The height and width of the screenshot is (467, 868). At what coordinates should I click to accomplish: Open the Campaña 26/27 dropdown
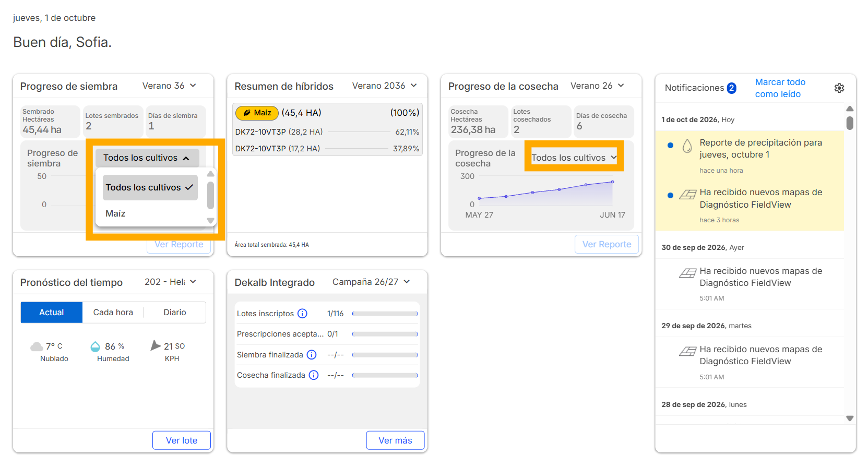371,282
